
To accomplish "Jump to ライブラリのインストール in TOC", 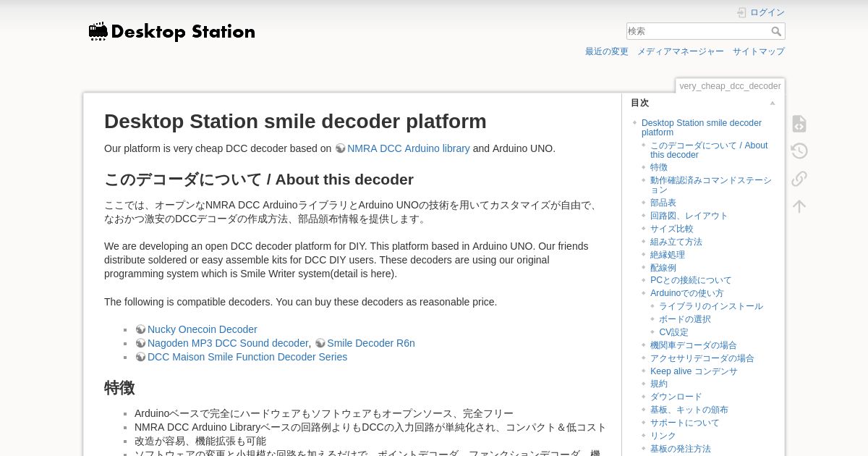I will point(711,306).
